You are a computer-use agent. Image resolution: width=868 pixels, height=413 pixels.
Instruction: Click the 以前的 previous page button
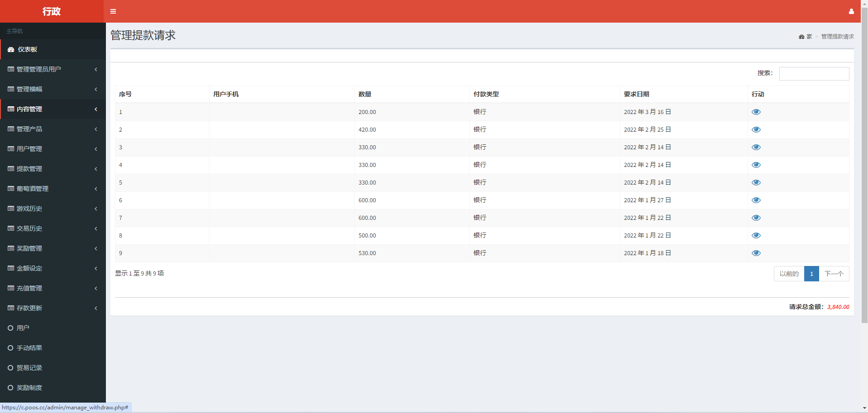tap(789, 274)
